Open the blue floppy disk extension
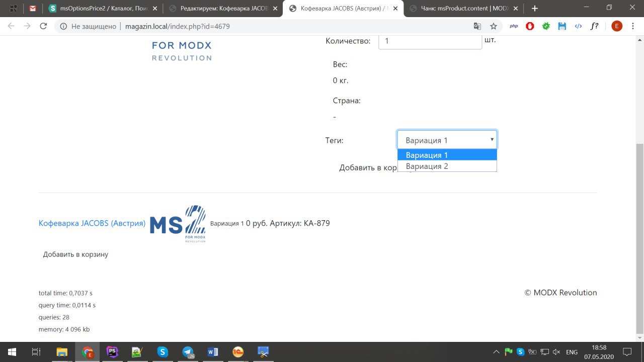Viewport: 644px width, 362px height. coord(562,26)
